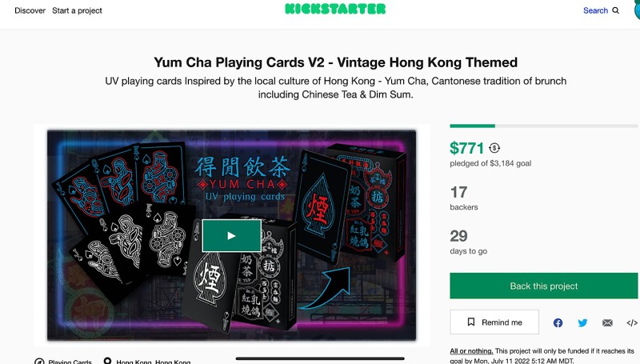This screenshot has width=640, height=364.
Task: Click the Search link text
Action: [595, 10]
